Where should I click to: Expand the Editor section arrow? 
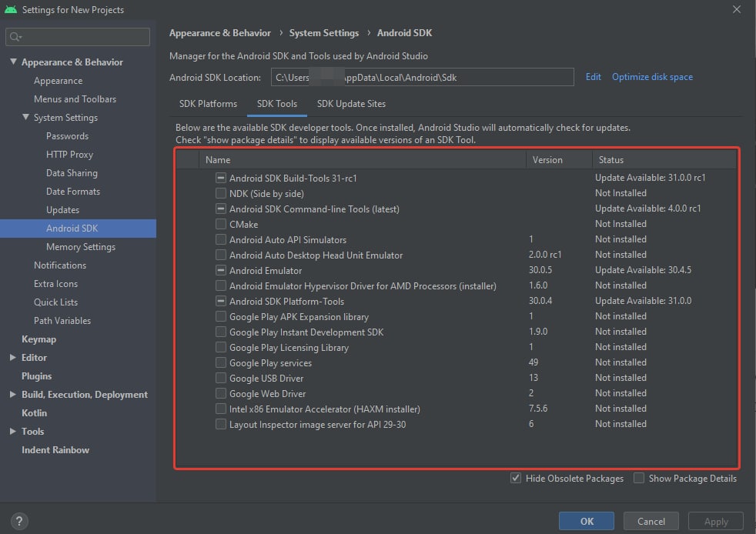pyautogui.click(x=13, y=358)
